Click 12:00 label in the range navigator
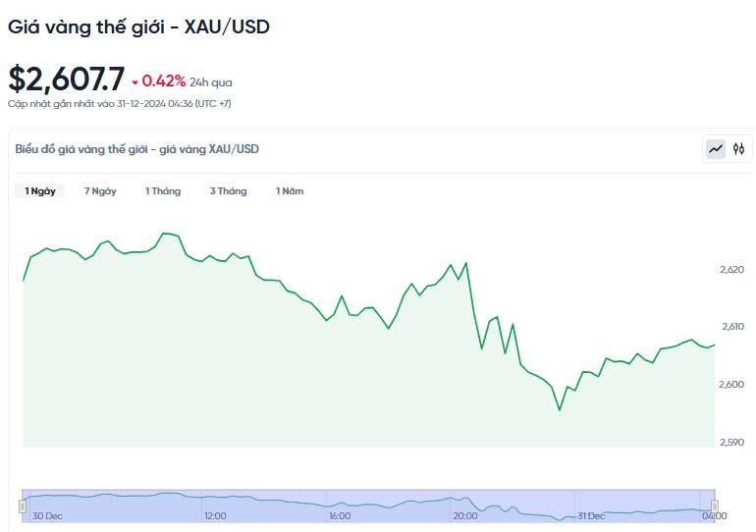 [215, 515]
